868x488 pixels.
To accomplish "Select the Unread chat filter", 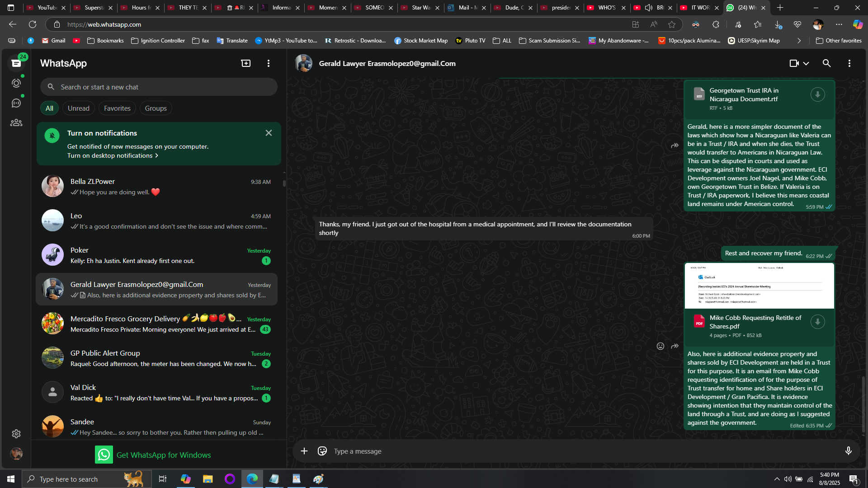I will click(x=79, y=108).
